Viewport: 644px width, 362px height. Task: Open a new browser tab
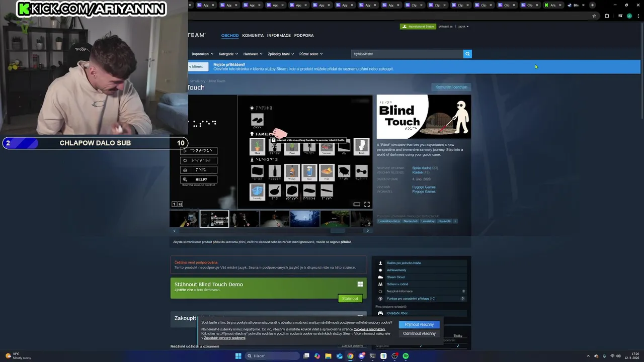[x=592, y=5]
